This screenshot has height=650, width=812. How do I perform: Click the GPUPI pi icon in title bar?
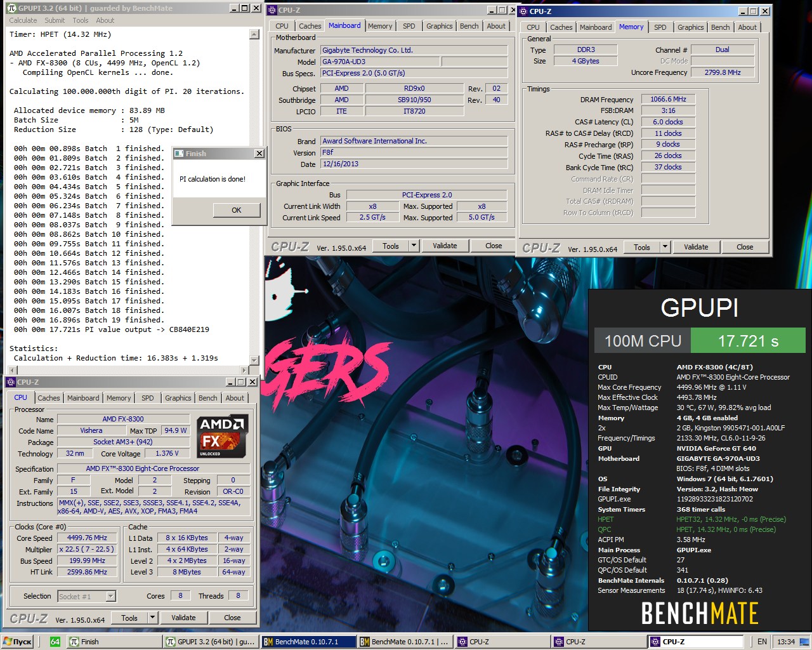[x=11, y=8]
